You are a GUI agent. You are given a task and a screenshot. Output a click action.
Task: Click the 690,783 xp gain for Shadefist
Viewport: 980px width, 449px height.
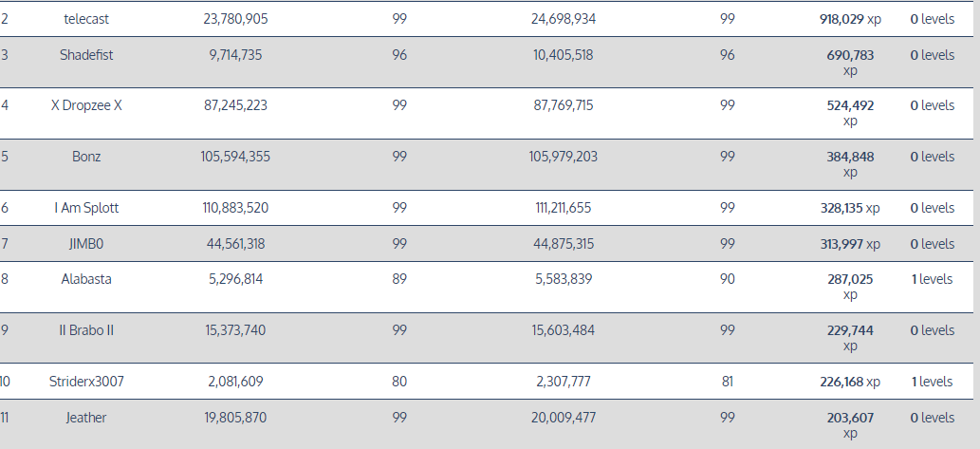(x=850, y=63)
